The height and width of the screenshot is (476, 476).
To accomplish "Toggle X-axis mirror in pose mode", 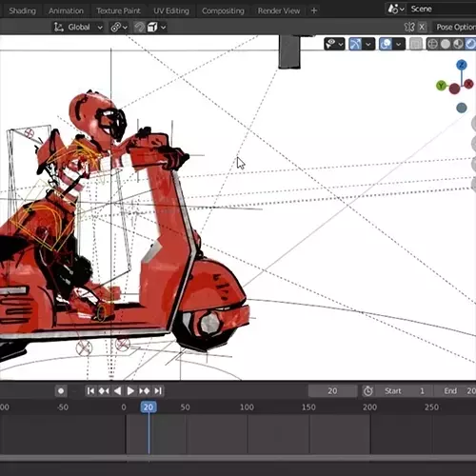I will pyautogui.click(x=422, y=28).
